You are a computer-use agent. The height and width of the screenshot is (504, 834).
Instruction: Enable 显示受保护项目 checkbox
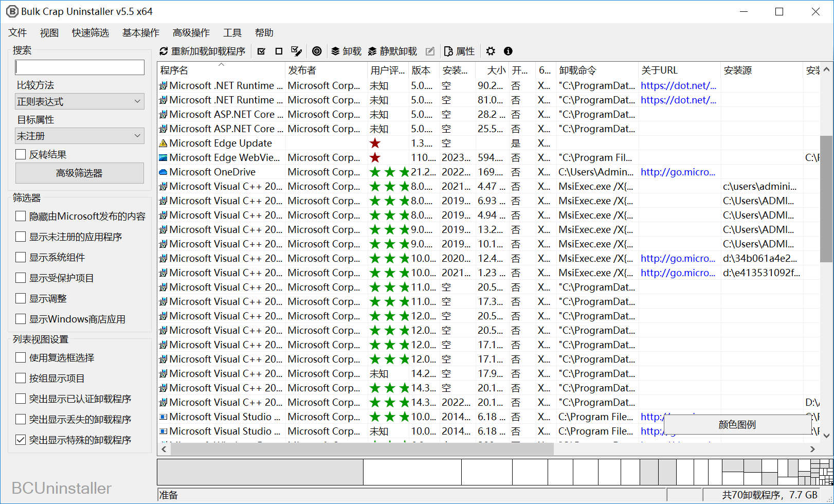click(55, 278)
